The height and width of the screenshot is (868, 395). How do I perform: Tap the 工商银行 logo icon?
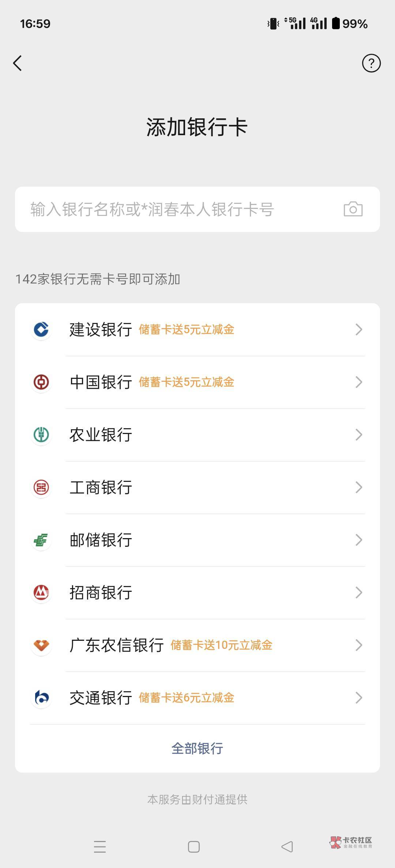point(41,487)
